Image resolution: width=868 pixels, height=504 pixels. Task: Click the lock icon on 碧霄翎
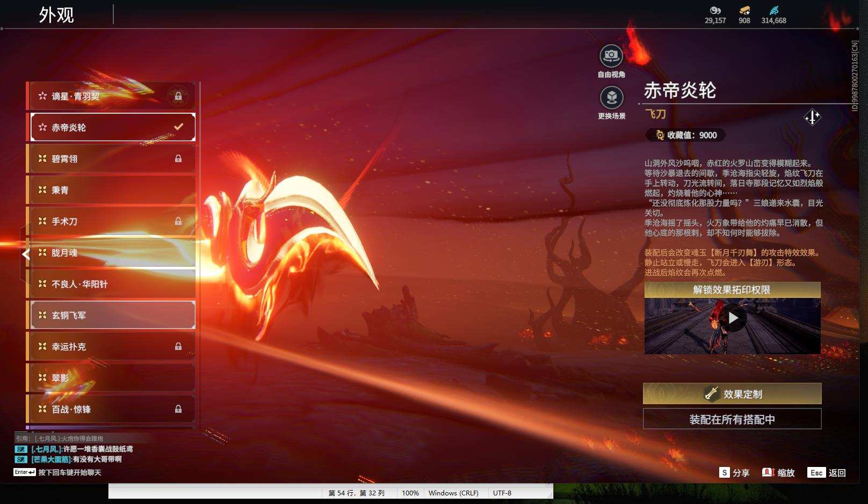tap(178, 158)
